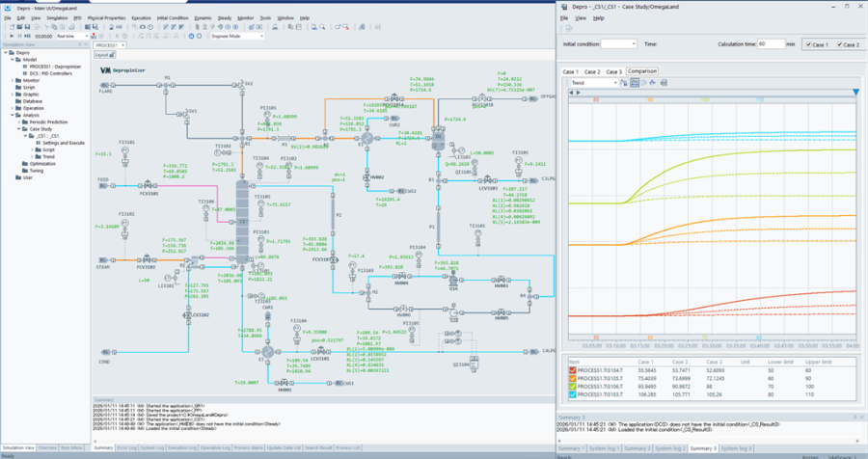
Task: Click the Calculation time input field
Action: pyautogui.click(x=771, y=44)
